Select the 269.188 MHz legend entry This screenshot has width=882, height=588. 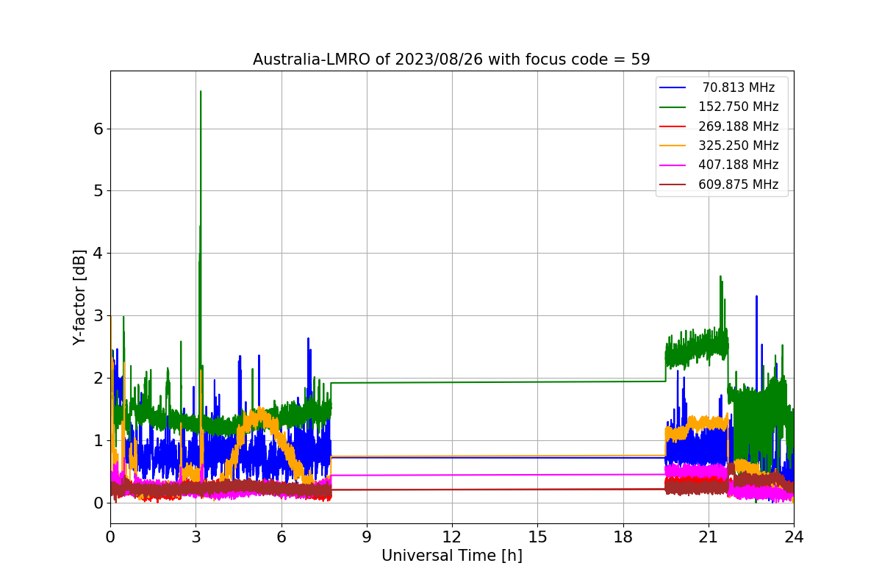[x=723, y=126]
